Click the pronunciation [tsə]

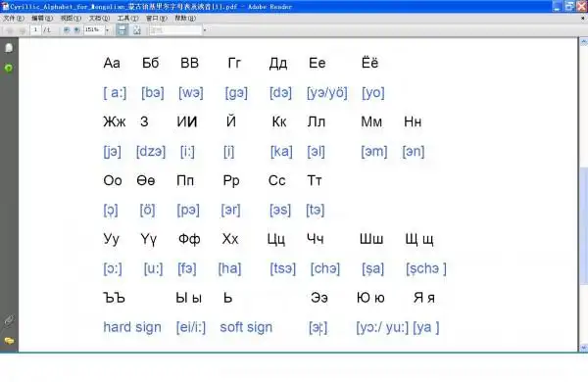point(283,268)
